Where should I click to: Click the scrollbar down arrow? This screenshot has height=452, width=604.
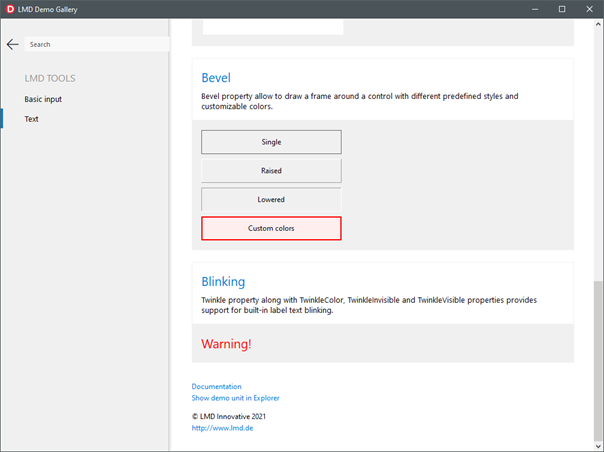[x=597, y=445]
